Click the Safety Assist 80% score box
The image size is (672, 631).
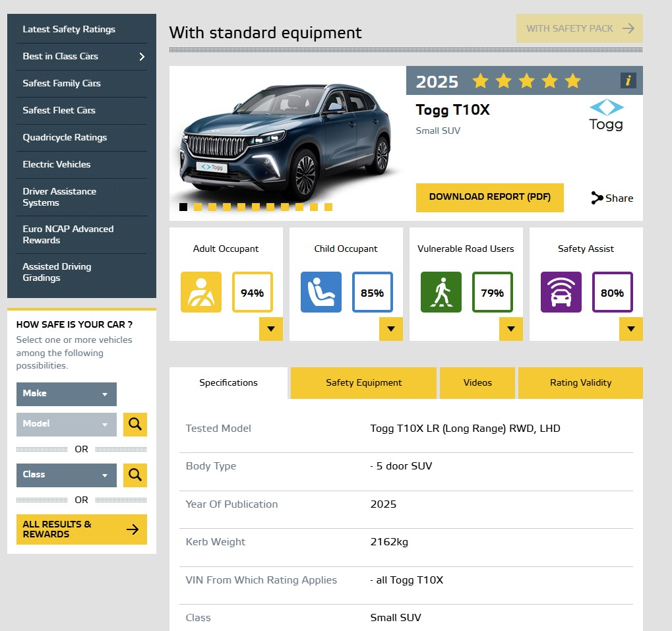(613, 292)
